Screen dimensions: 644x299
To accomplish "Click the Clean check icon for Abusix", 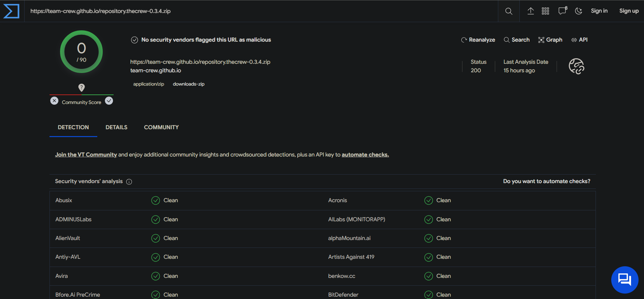I will click(x=156, y=200).
